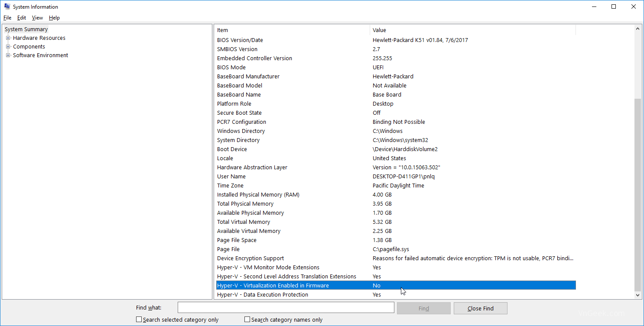This screenshot has width=644, height=326.
Task: Select the Total Virtual Memory row
Action: tap(396, 222)
